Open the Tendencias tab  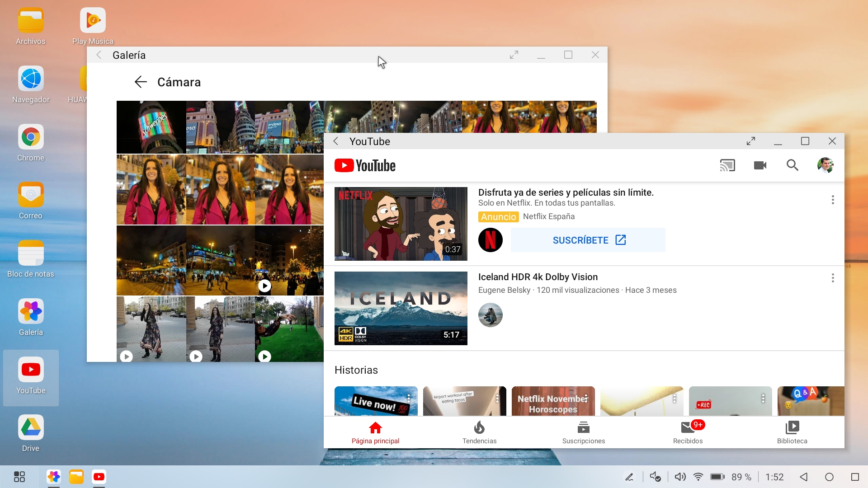480,433
